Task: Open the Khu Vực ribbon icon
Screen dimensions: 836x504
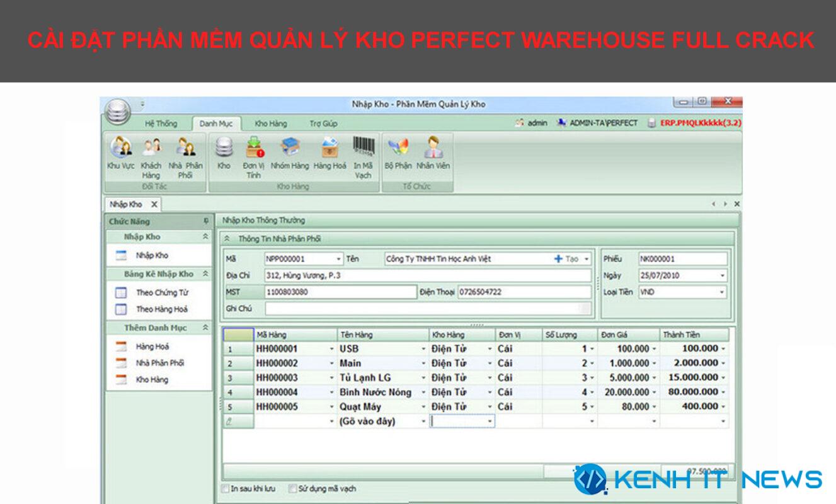Action: (x=120, y=153)
